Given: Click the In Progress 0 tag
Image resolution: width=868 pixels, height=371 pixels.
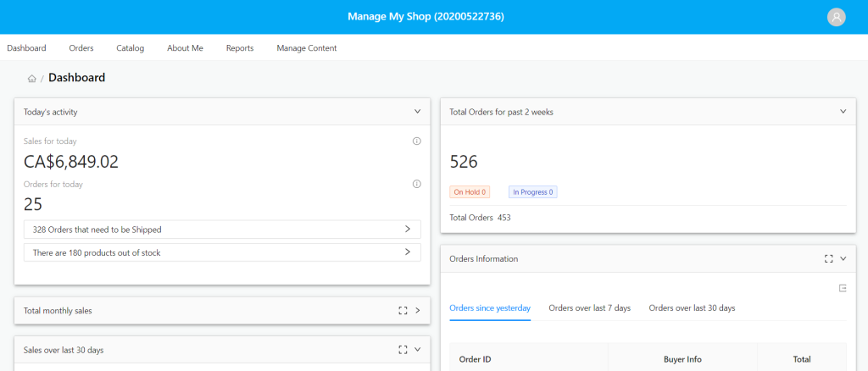Looking at the screenshot, I should [x=533, y=192].
